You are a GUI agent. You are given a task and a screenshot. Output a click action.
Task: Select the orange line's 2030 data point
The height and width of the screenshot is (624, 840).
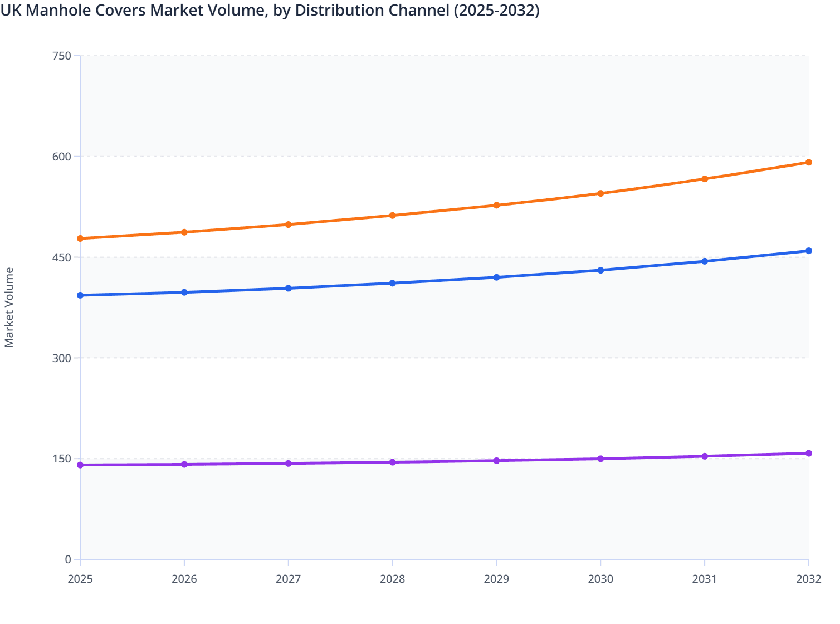600,194
